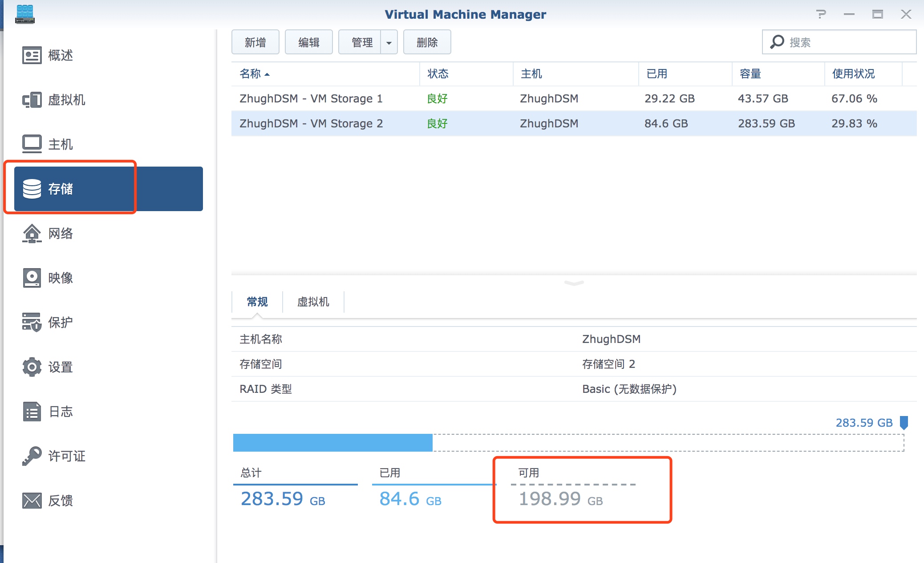This screenshot has width=924, height=563.
Task: Open the 设置 settings gear icon
Action: 32,367
